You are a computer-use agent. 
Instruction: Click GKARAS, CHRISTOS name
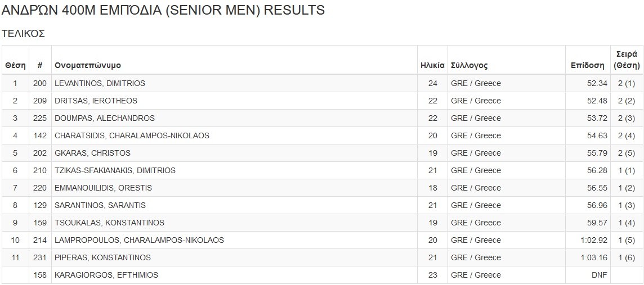pos(92,153)
